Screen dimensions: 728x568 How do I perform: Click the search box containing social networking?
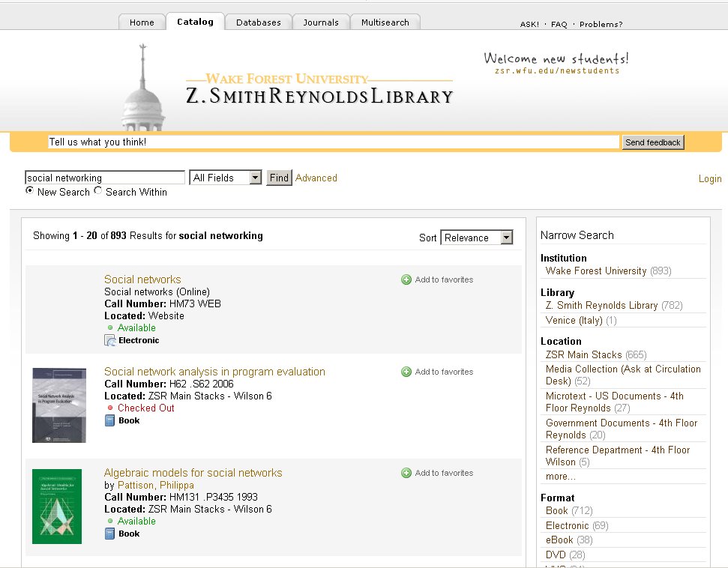[x=105, y=178]
